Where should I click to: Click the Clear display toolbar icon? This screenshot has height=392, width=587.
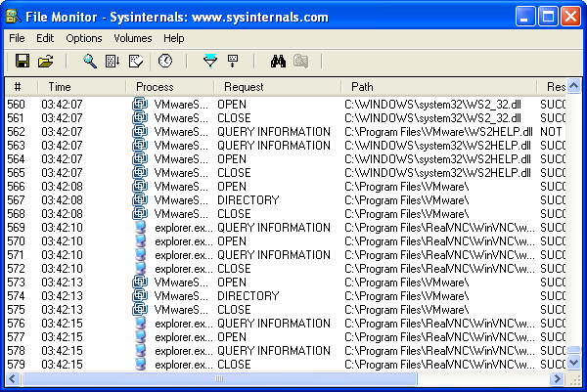pos(136,62)
